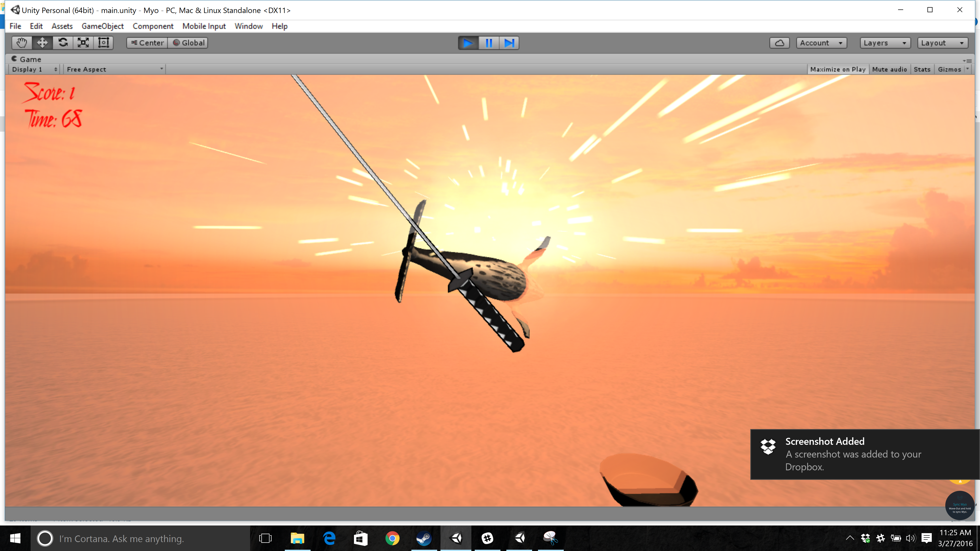Open Chrome from the taskbar
The width and height of the screenshot is (980, 551).
[392, 539]
